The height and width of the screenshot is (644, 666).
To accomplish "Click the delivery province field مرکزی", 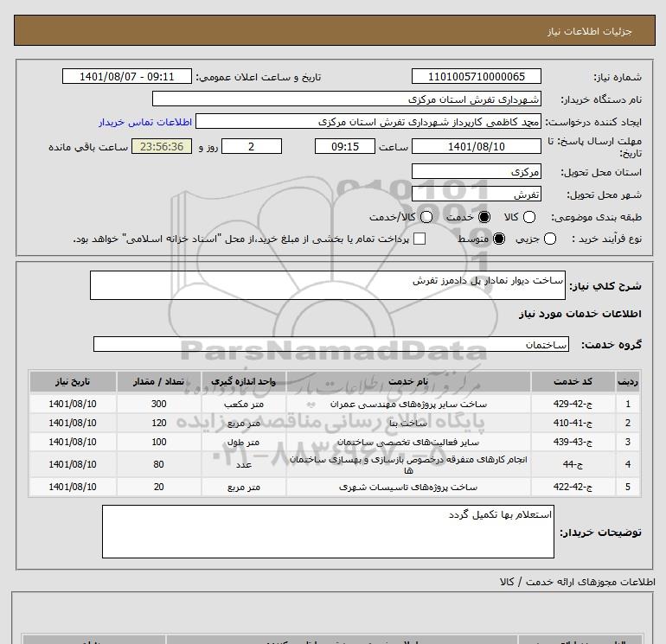I will point(476,171).
